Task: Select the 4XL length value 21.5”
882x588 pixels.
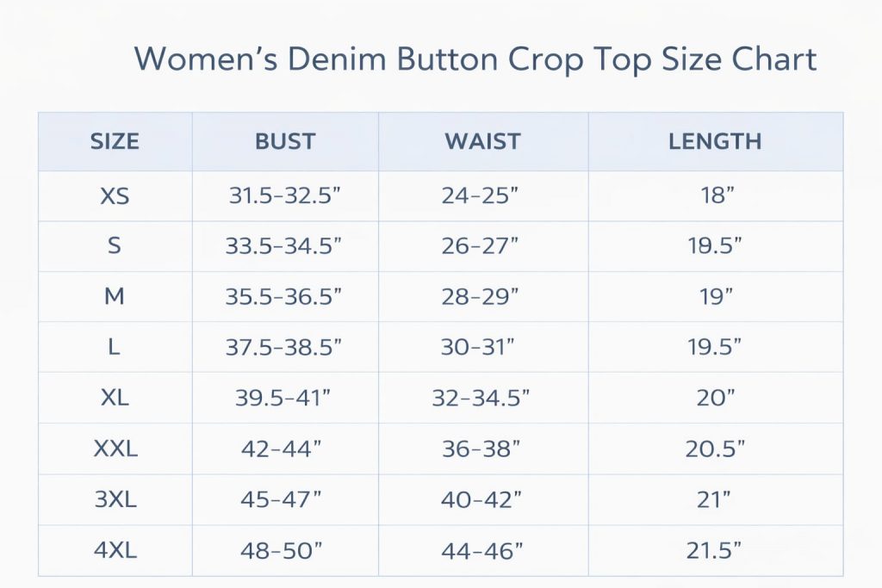Action: [x=716, y=550]
